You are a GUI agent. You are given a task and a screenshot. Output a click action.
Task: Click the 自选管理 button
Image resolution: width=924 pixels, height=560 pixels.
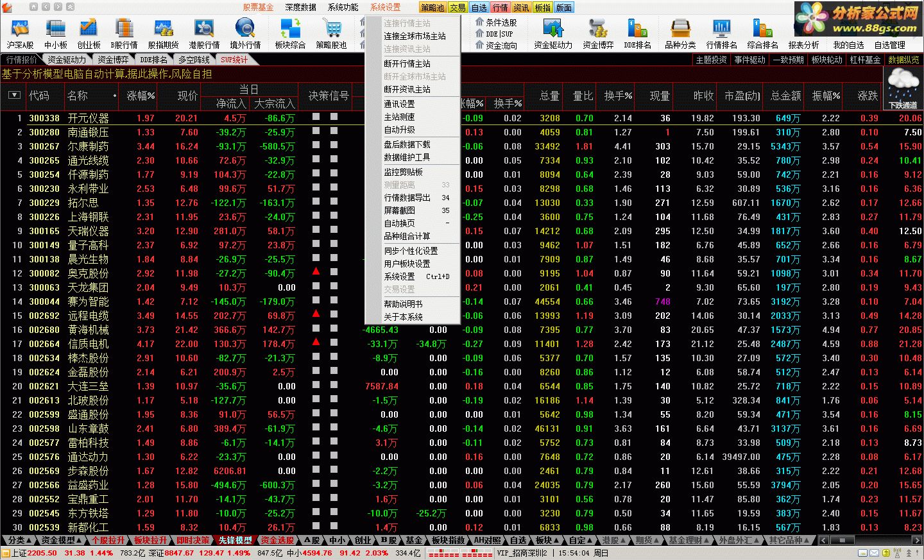coord(889,45)
